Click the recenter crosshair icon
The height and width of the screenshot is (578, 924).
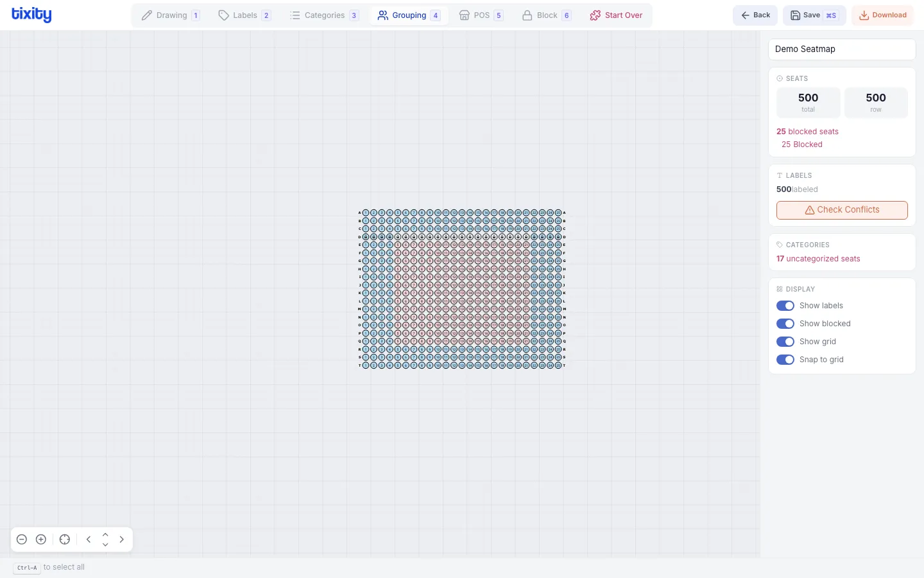click(x=65, y=539)
